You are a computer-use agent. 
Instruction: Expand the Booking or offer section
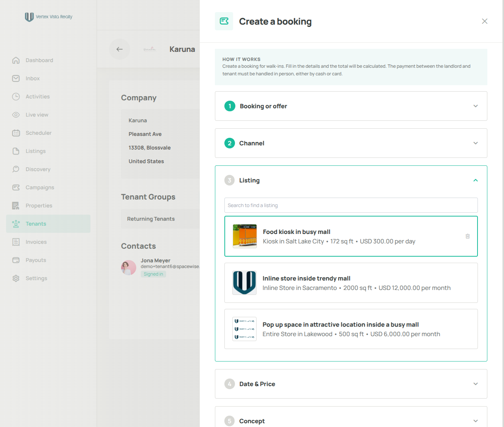(x=351, y=106)
